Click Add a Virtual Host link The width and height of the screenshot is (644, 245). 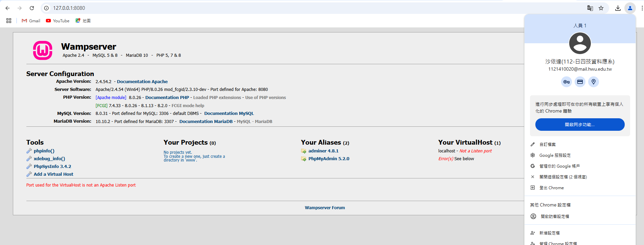(x=53, y=174)
